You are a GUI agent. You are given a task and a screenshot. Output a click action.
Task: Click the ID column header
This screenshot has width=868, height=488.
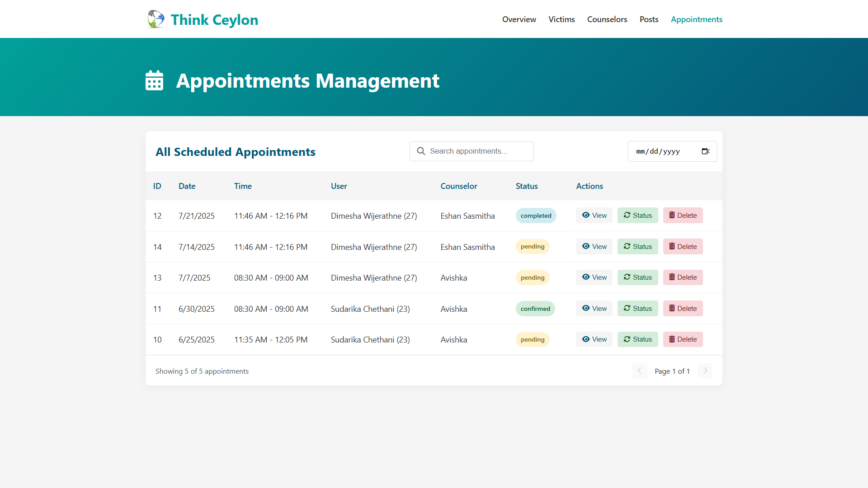tap(157, 186)
